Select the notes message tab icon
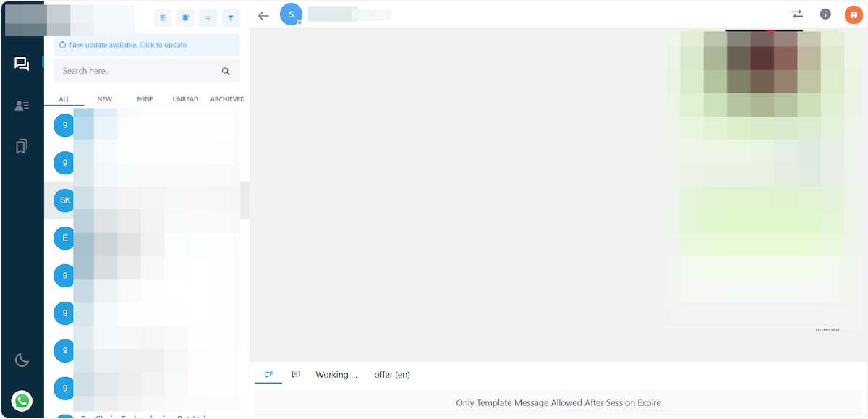868x419 pixels. [296, 374]
